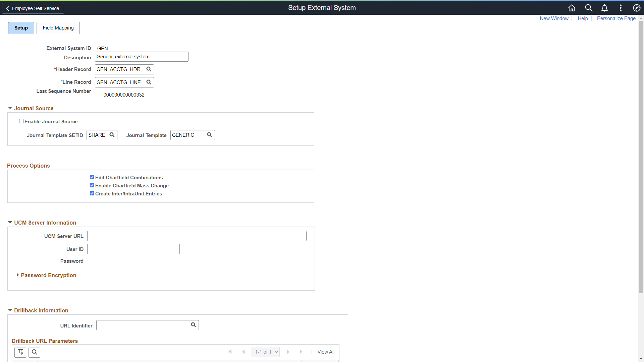The image size is (644, 362).
Task: Disable Enable Chartfield Mass Change checkbox
Action: 92,185
